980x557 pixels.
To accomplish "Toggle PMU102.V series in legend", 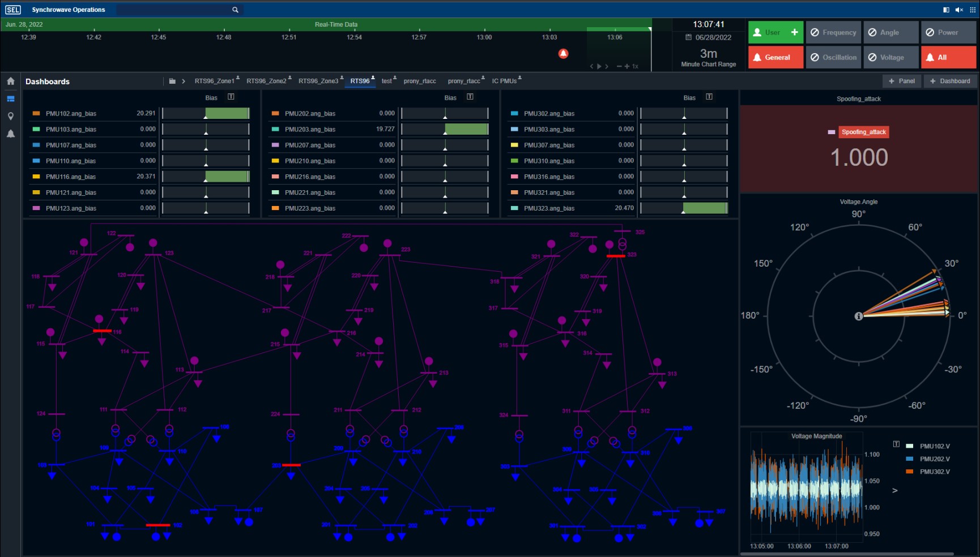I will click(x=928, y=446).
